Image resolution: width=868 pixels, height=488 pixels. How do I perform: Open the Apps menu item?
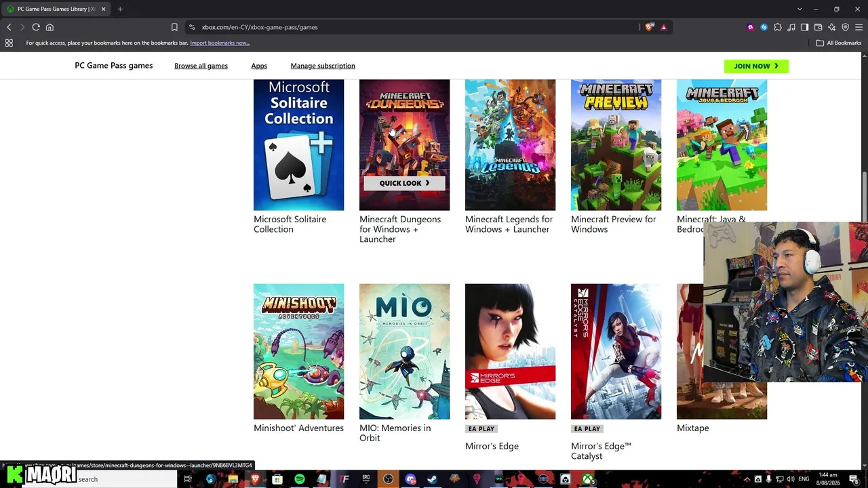[x=259, y=66]
